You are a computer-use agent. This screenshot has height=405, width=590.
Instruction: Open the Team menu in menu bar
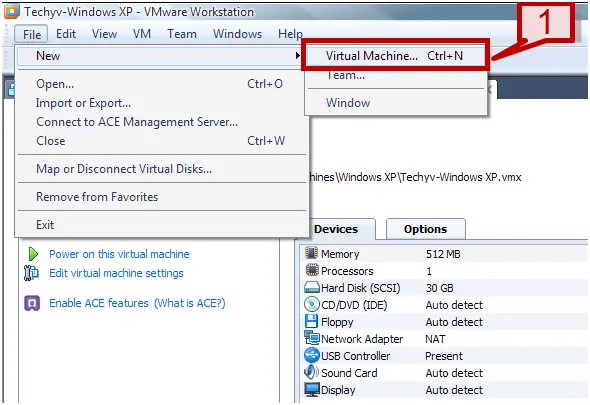[x=182, y=34]
